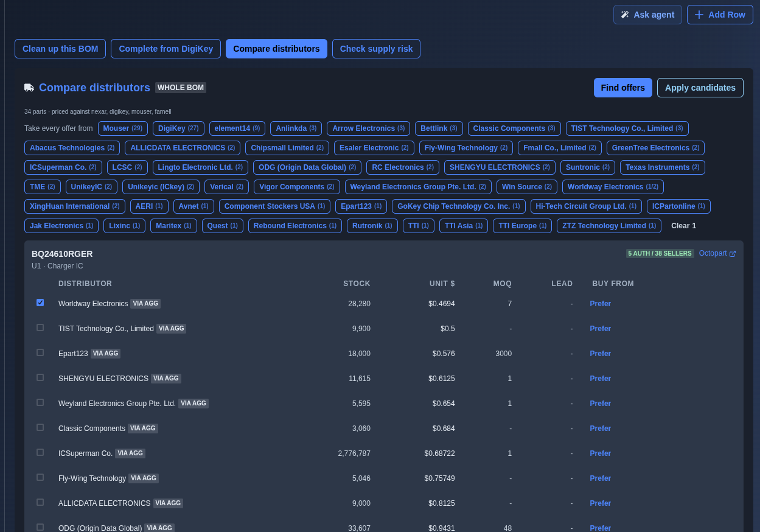Click the Win Source (2) chip
Viewport: 760px width, 532px height.
click(527, 187)
